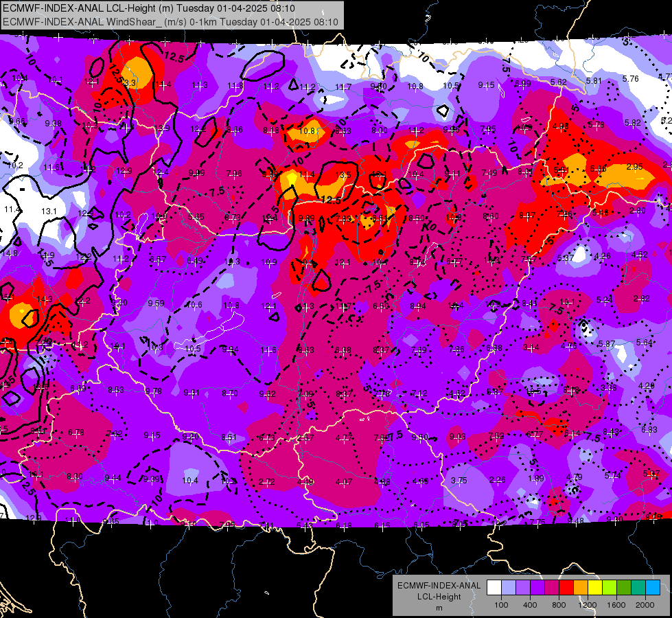Click the grid value 6.99

pyautogui.click(x=523, y=84)
